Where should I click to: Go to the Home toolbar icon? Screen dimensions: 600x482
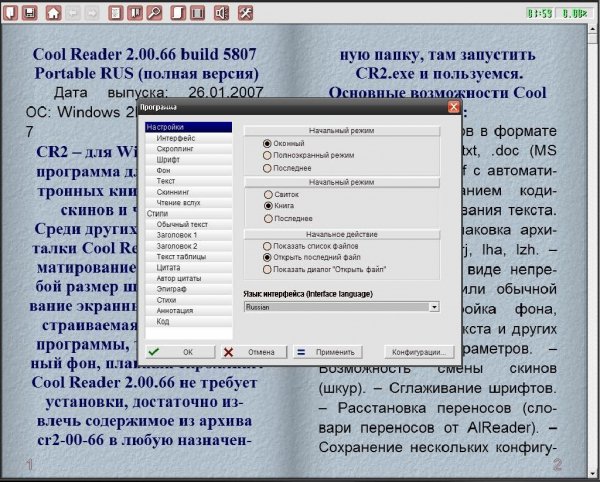[x=54, y=13]
